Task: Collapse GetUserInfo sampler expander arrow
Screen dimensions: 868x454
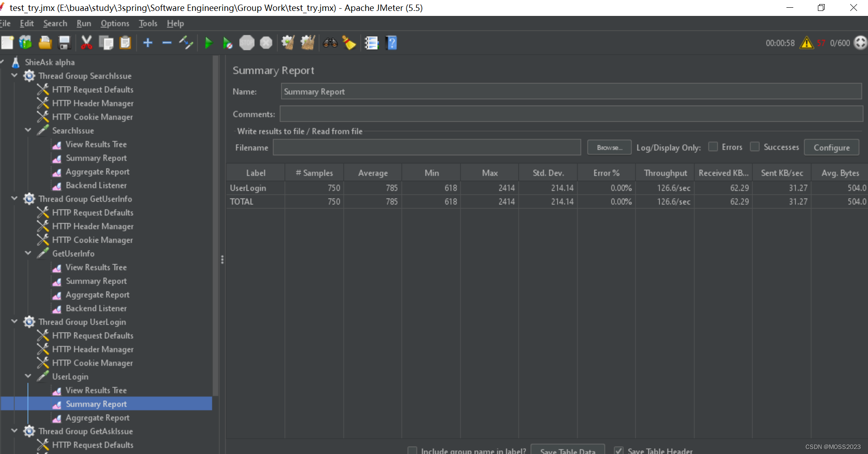Action: (28, 253)
